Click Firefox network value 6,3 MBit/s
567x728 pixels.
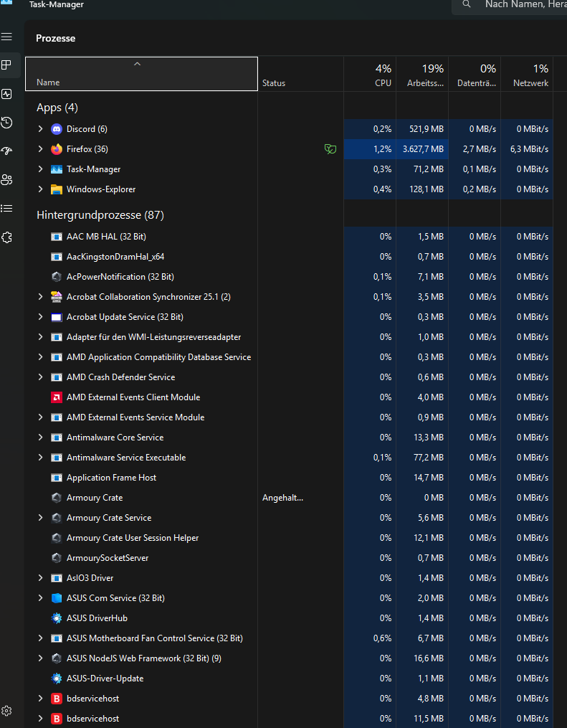(x=530, y=149)
